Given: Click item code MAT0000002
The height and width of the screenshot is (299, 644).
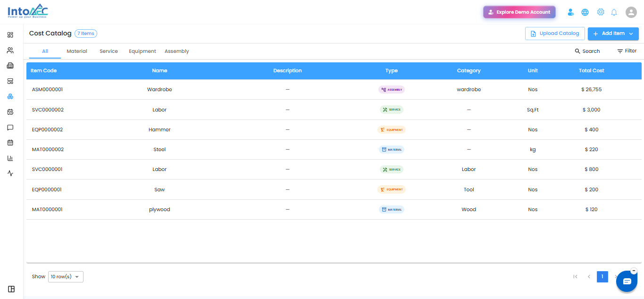Looking at the screenshot, I should 48,150.
